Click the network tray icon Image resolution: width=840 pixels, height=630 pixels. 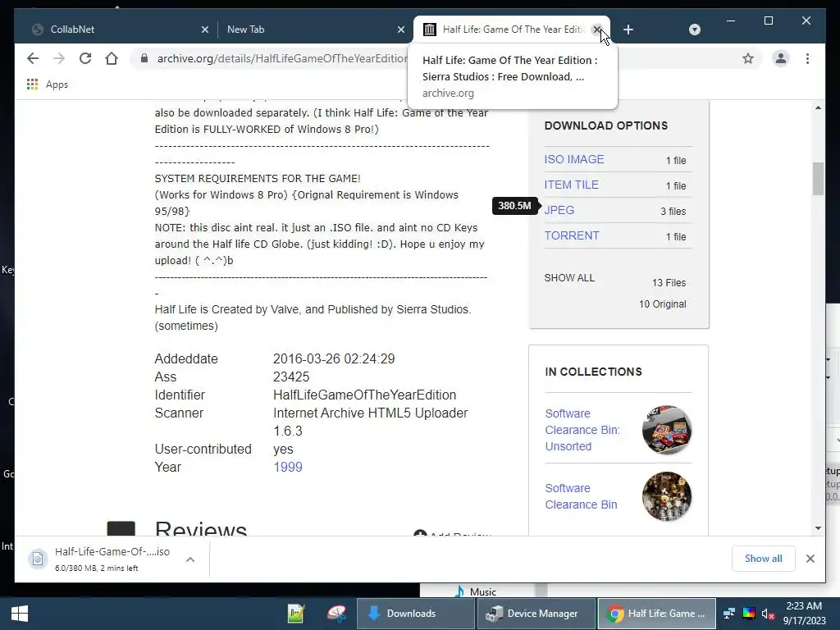728,614
